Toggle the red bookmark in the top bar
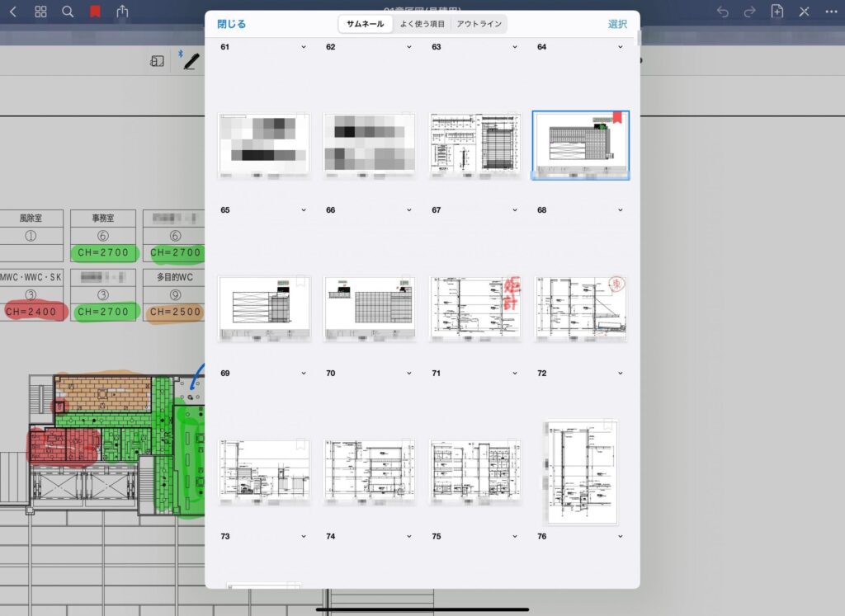This screenshot has height=616, width=845. point(95,12)
